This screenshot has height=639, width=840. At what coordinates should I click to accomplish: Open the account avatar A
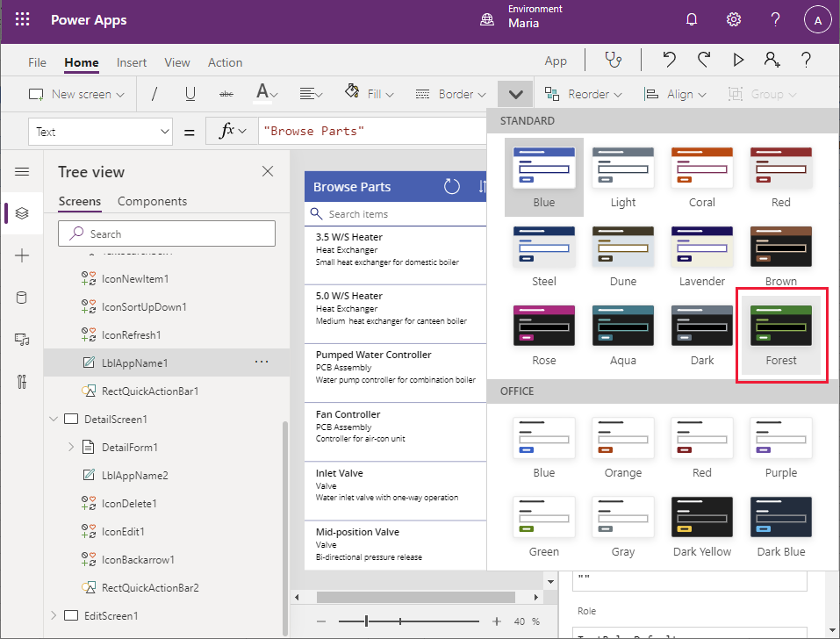tap(817, 20)
